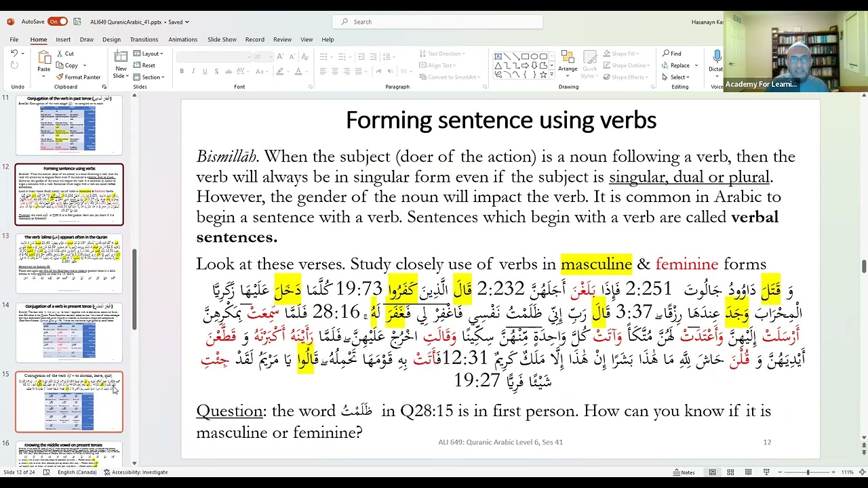Switch to Slide Sorter view

(x=730, y=472)
